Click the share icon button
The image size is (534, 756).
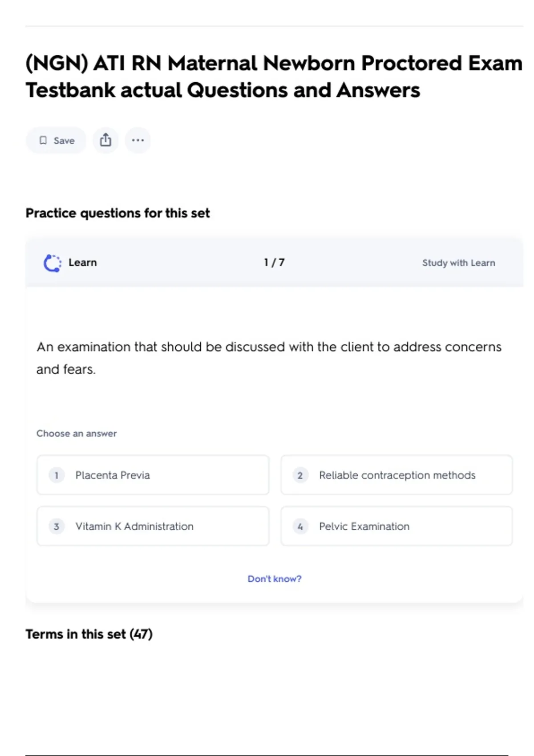pyautogui.click(x=105, y=141)
